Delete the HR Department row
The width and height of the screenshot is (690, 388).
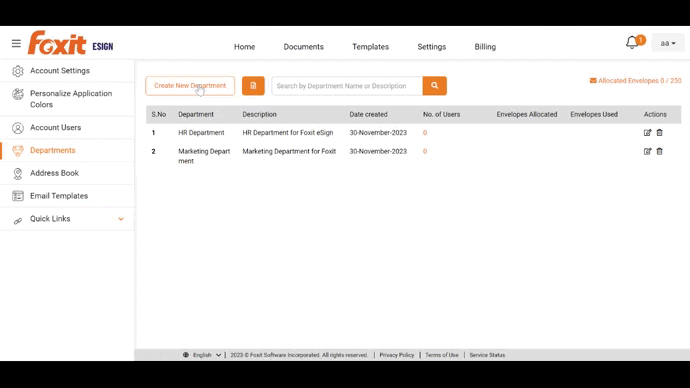(x=659, y=132)
